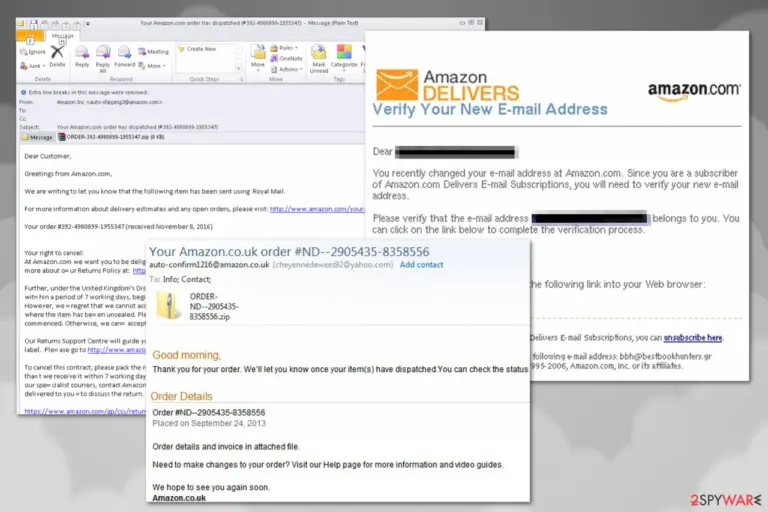
Task: Click the subject line in the Outlook header
Action: click(x=137, y=127)
